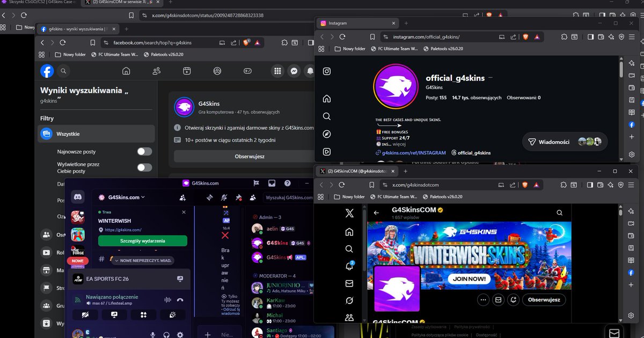The image size is (644, 338).
Task: Click Obserwujesz button on Facebook G4Skins
Action: click(250, 156)
